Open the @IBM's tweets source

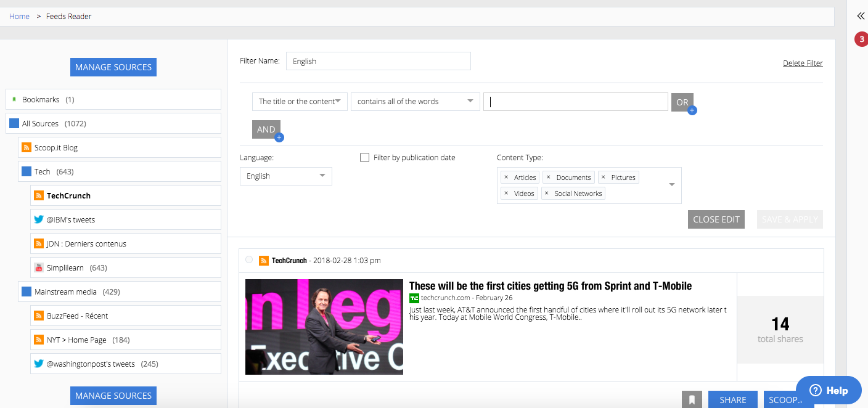126,220
